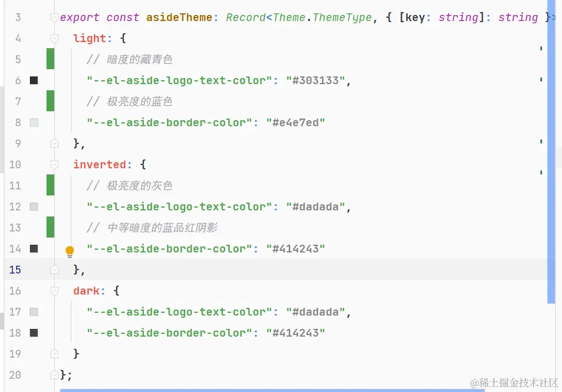Click line number 20 in the gutter
The image size is (562, 392).
15,375
